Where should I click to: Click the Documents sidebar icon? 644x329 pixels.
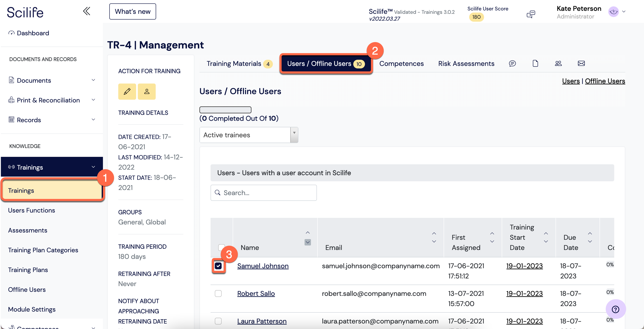[11, 80]
